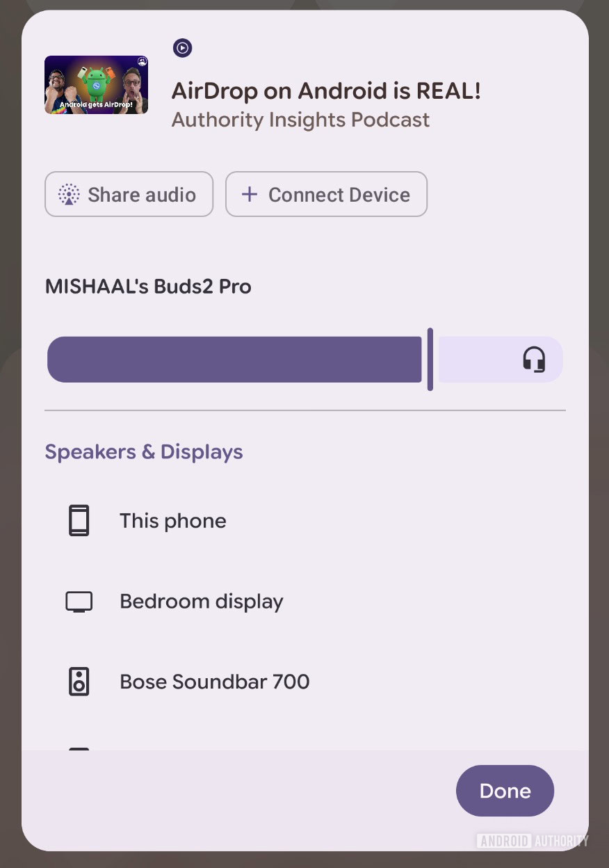Click the Share audio button
The image size is (609, 868).
pos(129,194)
